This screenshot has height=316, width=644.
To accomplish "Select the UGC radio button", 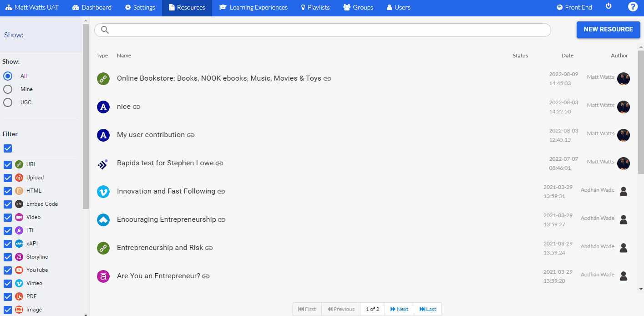I will click(8, 102).
